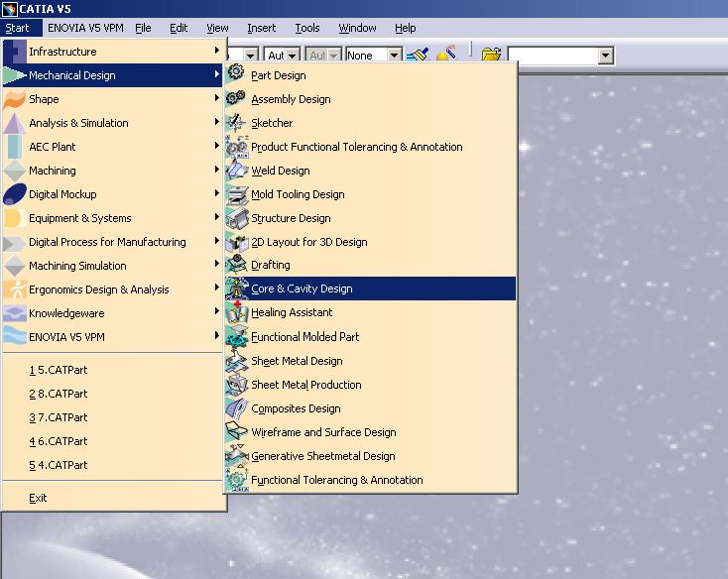Screen dimensions: 728x579
Task: Open the ENOVIA V5 VPM menu bar item
Action: 85,28
